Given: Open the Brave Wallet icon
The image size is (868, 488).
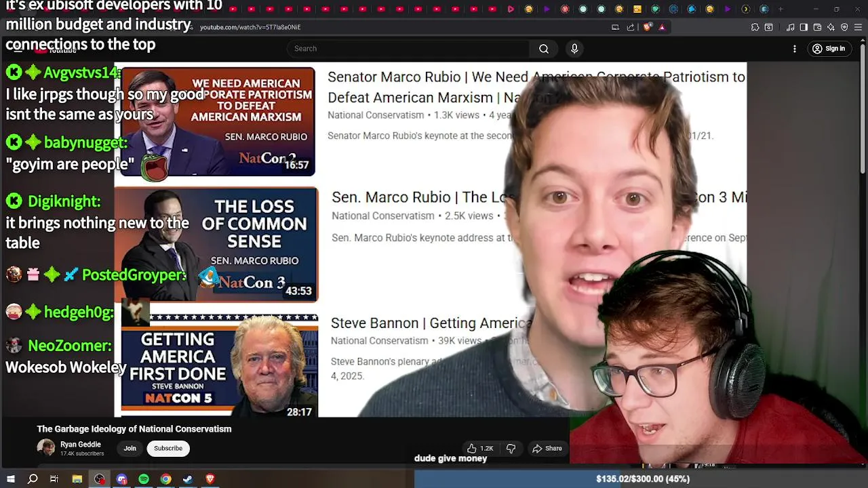Looking at the screenshot, I should click(x=817, y=27).
